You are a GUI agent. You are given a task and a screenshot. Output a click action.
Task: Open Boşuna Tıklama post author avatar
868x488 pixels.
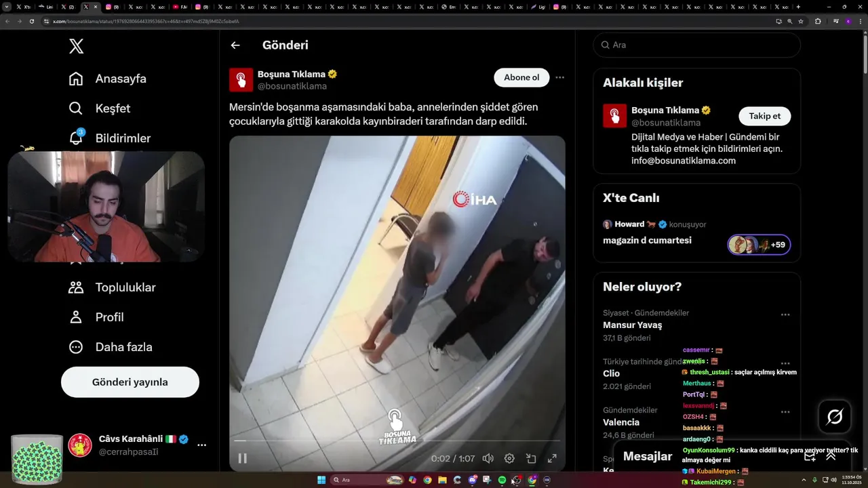[x=241, y=80]
